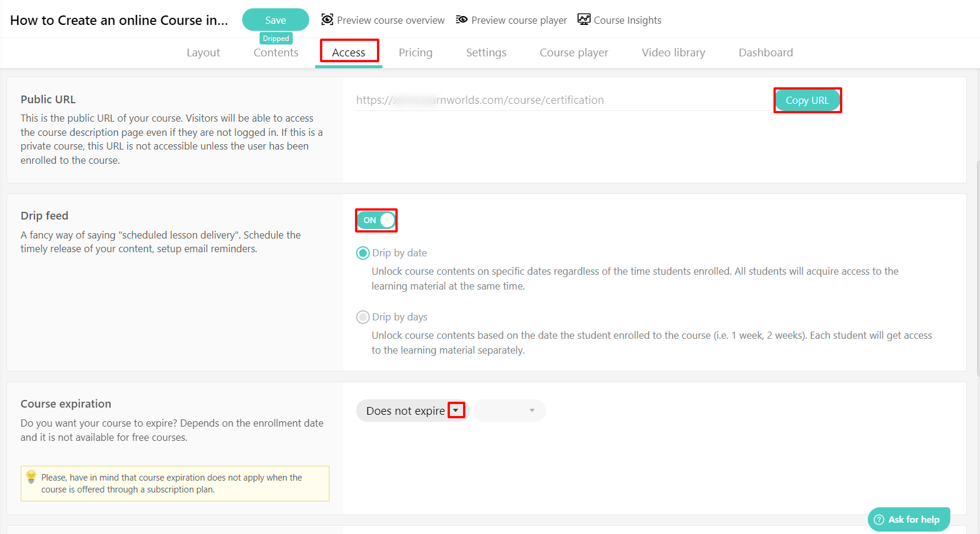Viewport: 980px width, 534px height.
Task: Save the course changes
Action: 275,19
